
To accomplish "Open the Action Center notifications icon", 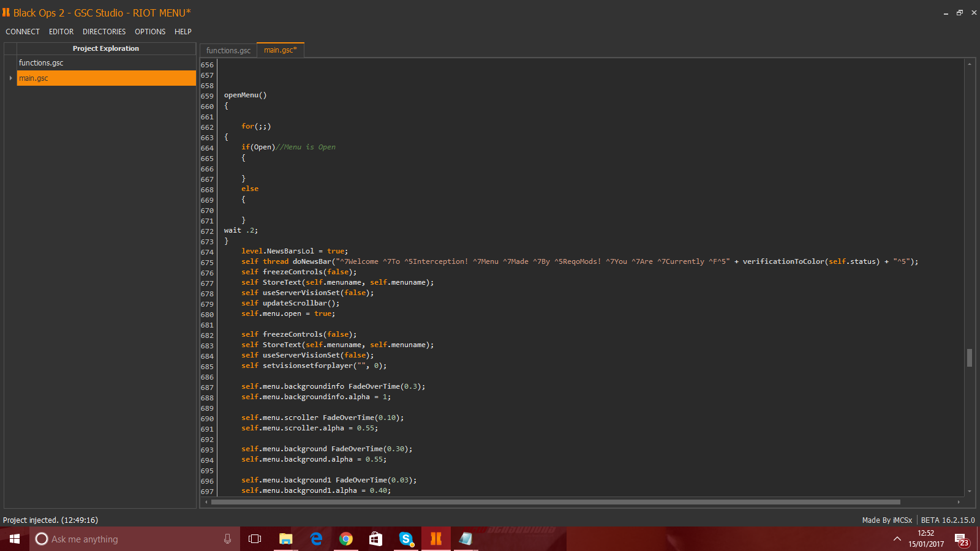I will [x=961, y=539].
